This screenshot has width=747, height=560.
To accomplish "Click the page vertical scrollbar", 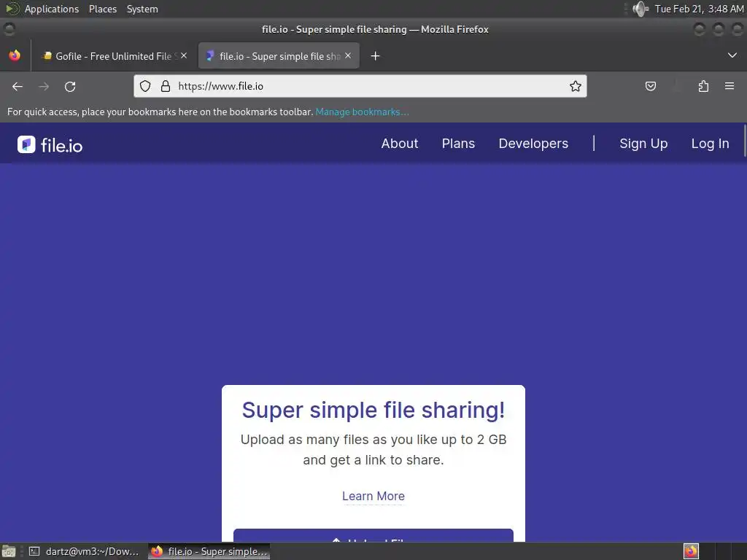I will pos(744,141).
